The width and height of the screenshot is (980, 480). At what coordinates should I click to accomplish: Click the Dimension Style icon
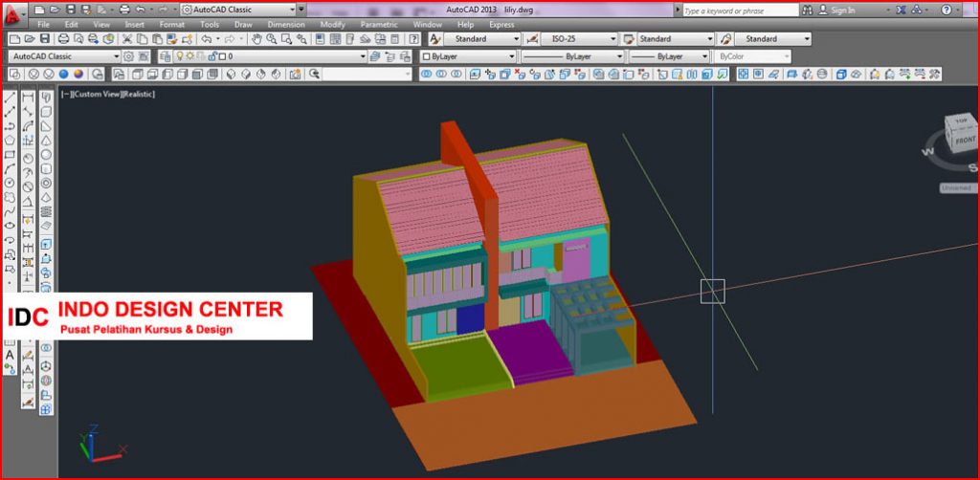tap(532, 39)
